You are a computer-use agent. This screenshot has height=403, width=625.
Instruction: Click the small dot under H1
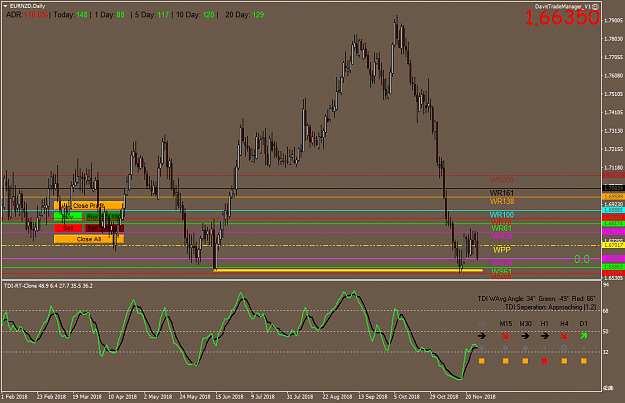click(x=544, y=348)
